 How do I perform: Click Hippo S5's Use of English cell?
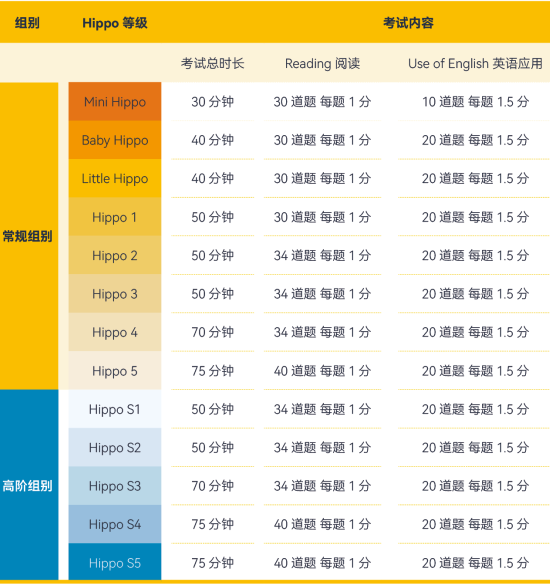(476, 563)
